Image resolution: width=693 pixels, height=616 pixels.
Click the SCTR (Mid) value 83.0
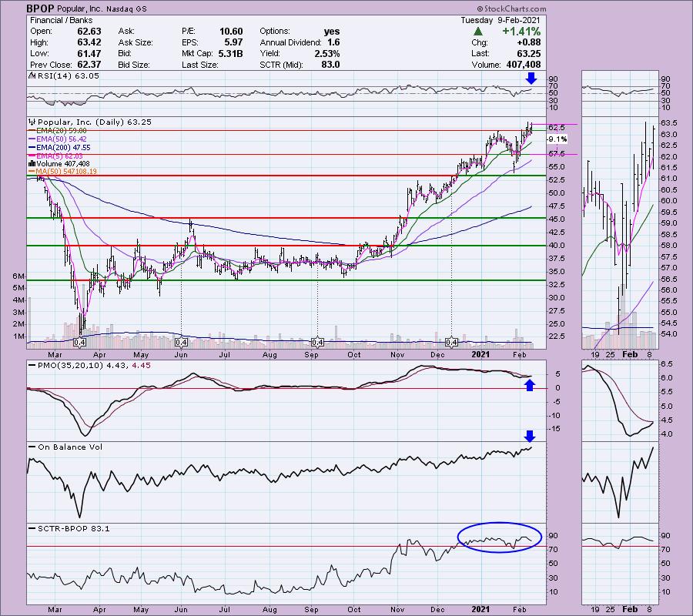(x=330, y=65)
